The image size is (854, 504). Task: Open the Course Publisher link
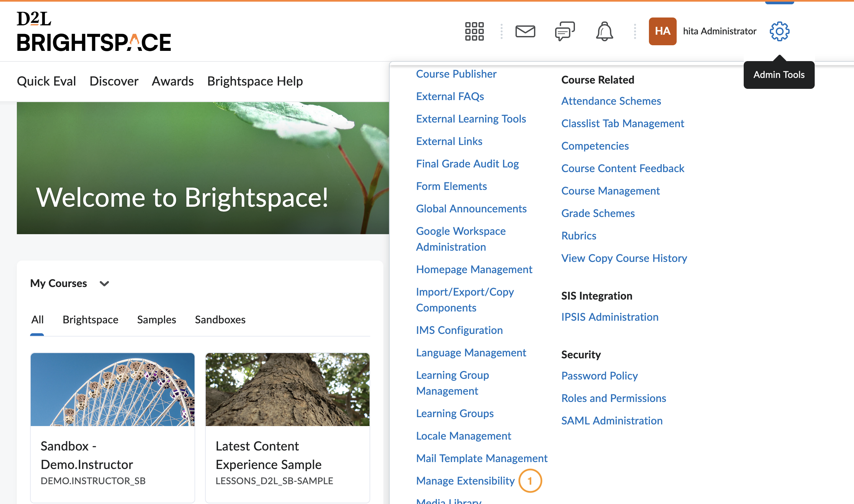click(x=456, y=74)
